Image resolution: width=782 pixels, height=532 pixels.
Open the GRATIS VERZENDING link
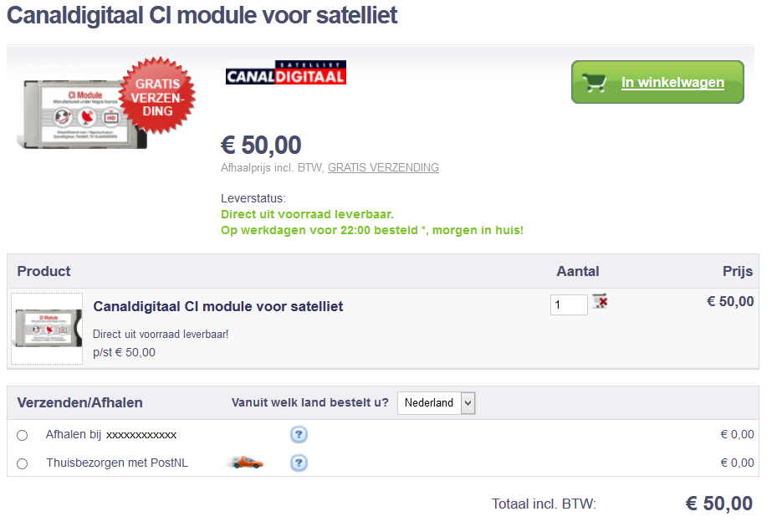coord(383,167)
